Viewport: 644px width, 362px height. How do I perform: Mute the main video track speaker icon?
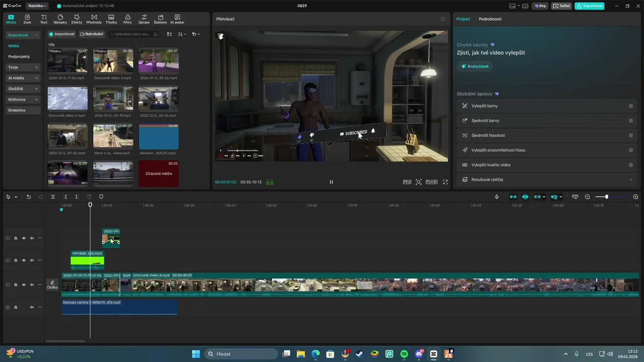(x=32, y=285)
